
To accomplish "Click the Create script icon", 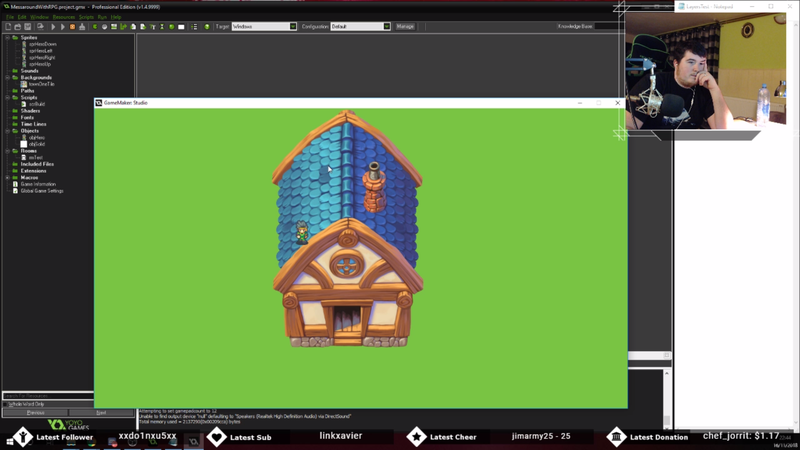I will pos(133,27).
